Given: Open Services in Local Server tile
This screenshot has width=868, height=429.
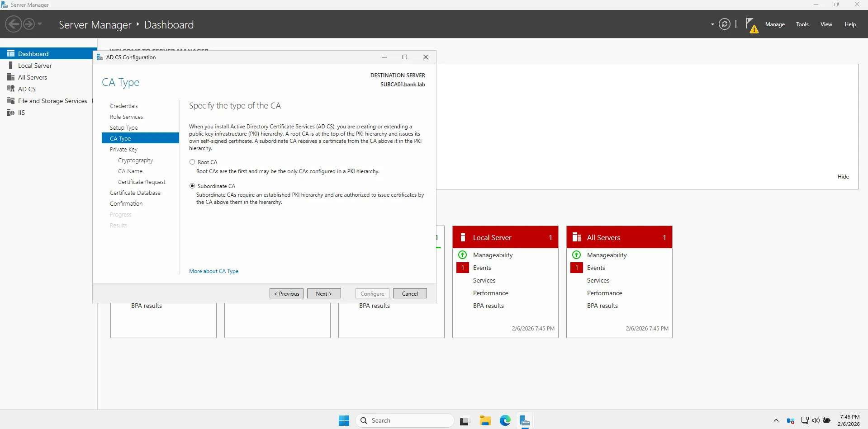Looking at the screenshot, I should tap(484, 280).
